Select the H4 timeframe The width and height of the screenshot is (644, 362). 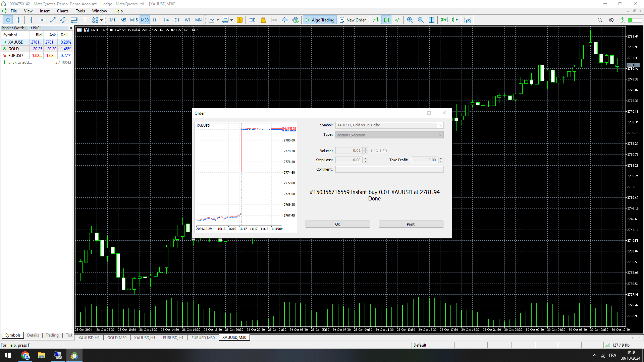[166, 20]
